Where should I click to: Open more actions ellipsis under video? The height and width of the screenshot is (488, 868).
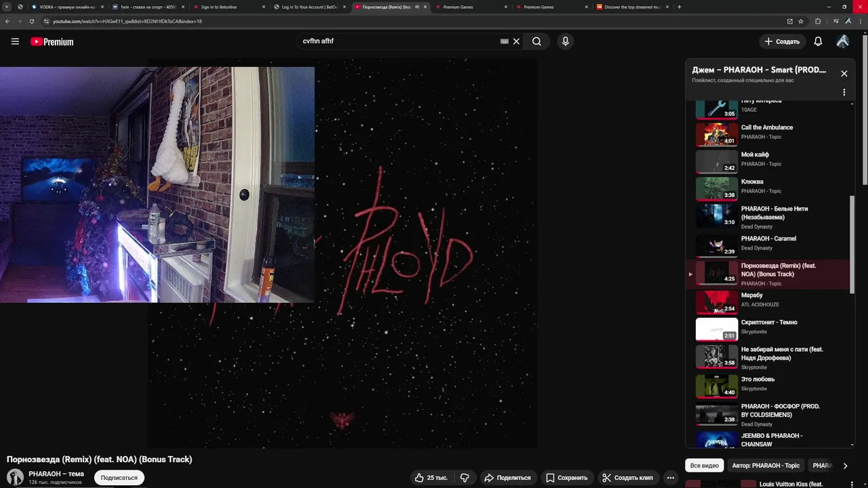(670, 478)
